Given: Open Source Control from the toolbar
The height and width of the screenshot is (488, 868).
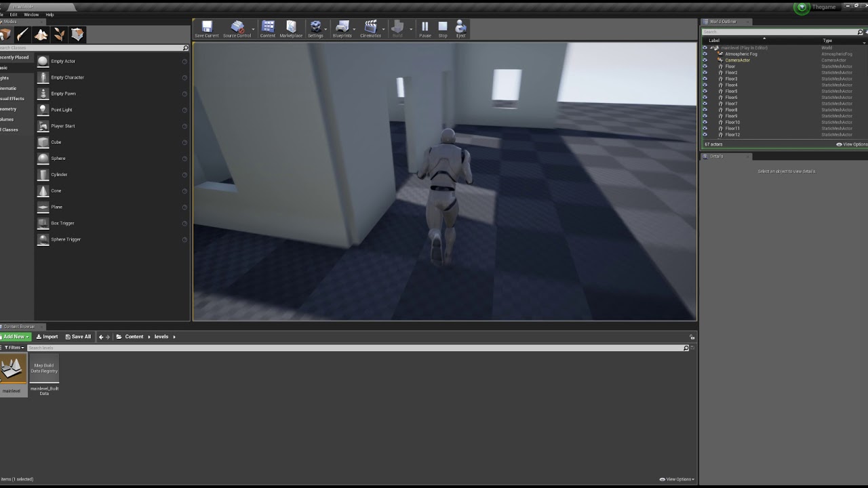Looking at the screenshot, I should pyautogui.click(x=237, y=28).
